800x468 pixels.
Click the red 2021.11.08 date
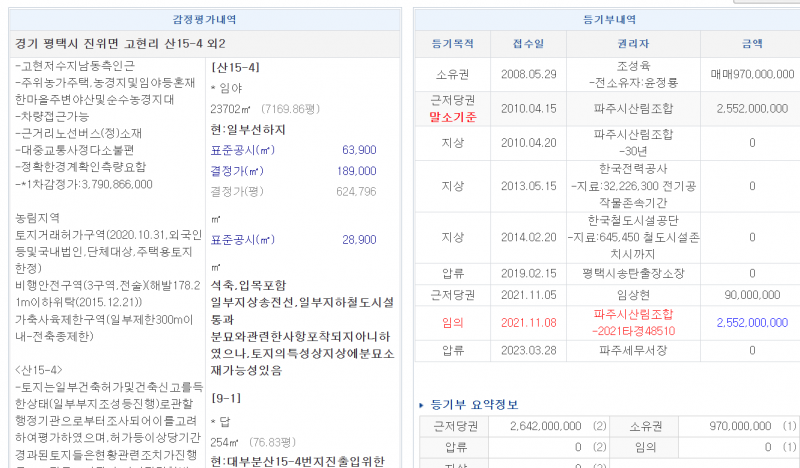tap(527, 322)
